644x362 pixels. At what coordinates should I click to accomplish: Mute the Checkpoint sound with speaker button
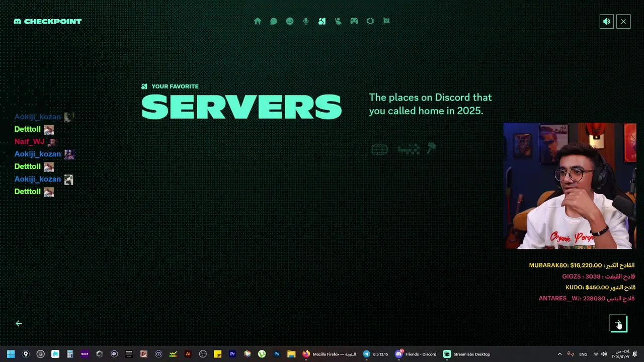click(607, 22)
